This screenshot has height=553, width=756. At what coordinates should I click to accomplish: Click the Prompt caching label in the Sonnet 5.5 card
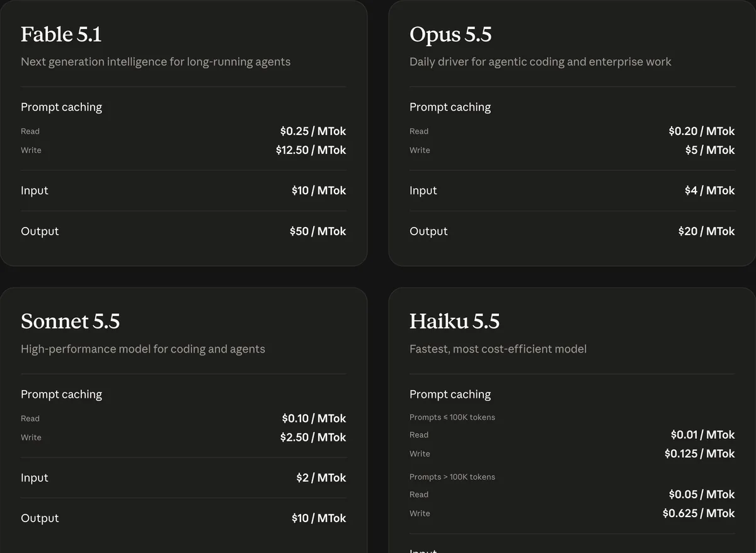click(61, 395)
